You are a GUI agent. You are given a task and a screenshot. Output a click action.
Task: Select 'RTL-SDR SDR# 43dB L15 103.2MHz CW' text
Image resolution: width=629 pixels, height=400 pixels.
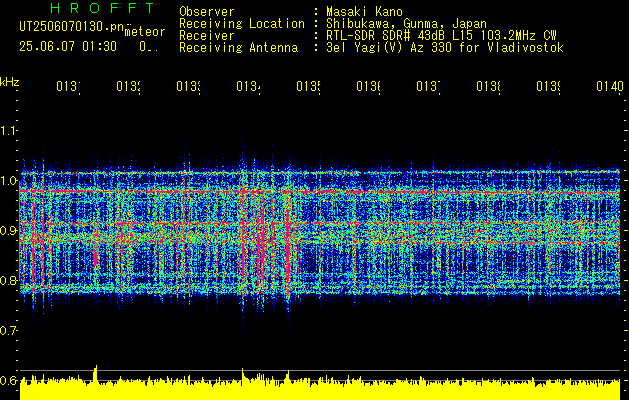click(x=441, y=36)
